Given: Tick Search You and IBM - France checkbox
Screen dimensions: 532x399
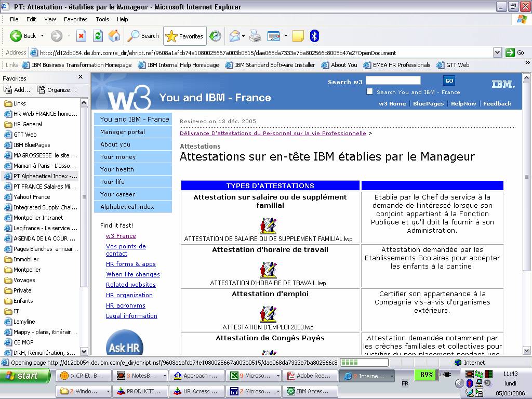Looking at the screenshot, I should [369, 91].
